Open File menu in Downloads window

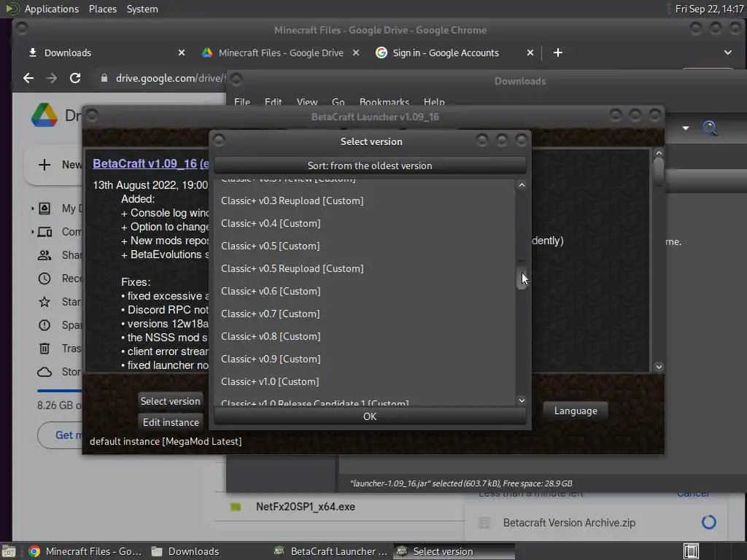pos(242,102)
